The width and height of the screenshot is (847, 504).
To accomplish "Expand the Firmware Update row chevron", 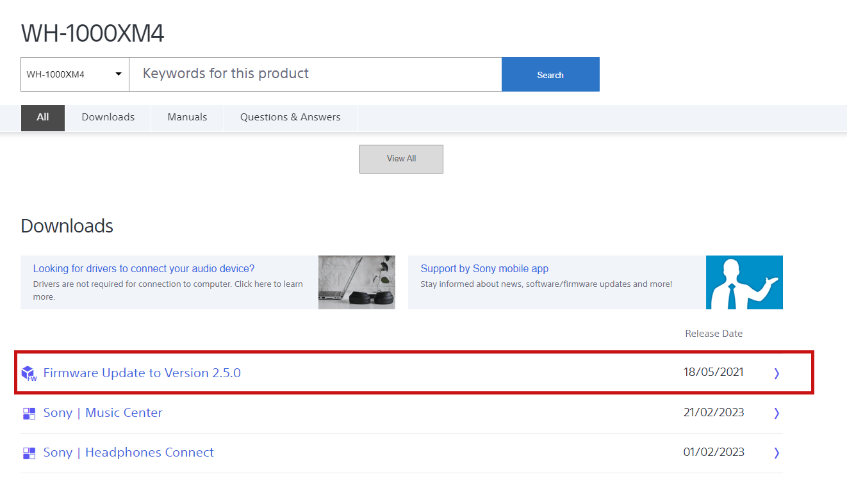I will (777, 373).
